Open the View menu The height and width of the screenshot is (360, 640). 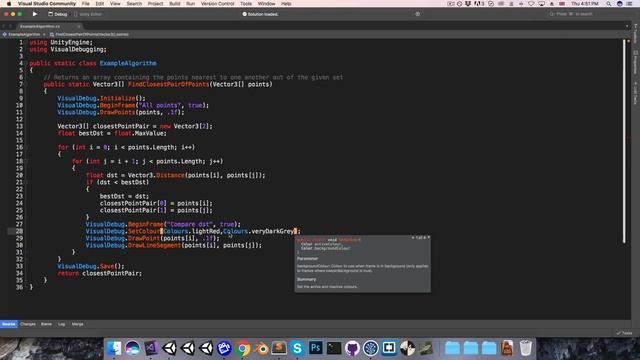pos(115,4)
